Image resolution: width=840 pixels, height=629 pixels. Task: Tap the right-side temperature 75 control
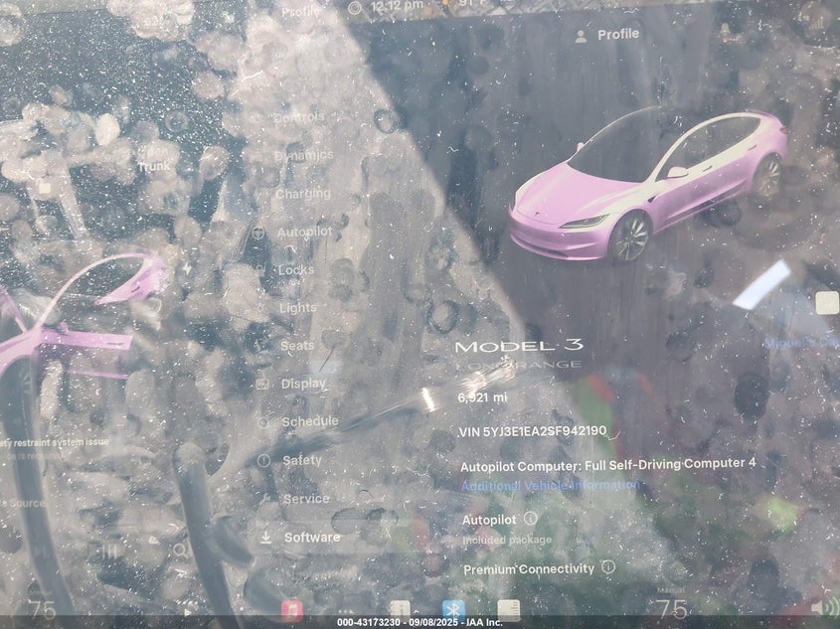click(x=672, y=608)
